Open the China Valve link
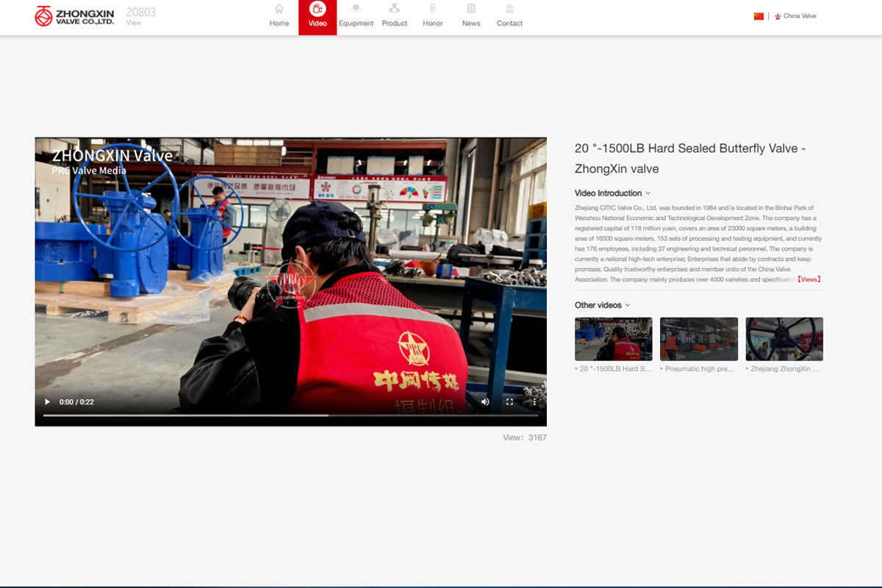The width and height of the screenshot is (882, 588). (x=799, y=16)
